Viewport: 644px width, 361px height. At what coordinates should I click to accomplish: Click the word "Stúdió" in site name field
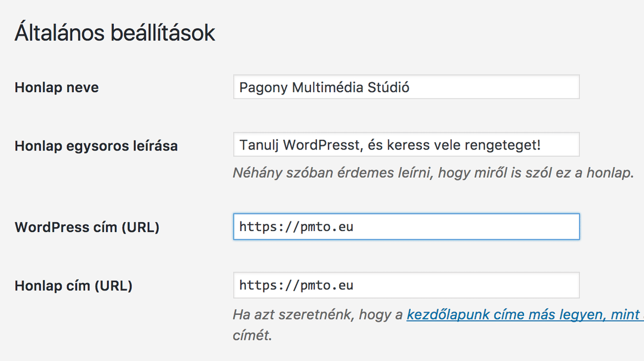pyautogui.click(x=389, y=88)
